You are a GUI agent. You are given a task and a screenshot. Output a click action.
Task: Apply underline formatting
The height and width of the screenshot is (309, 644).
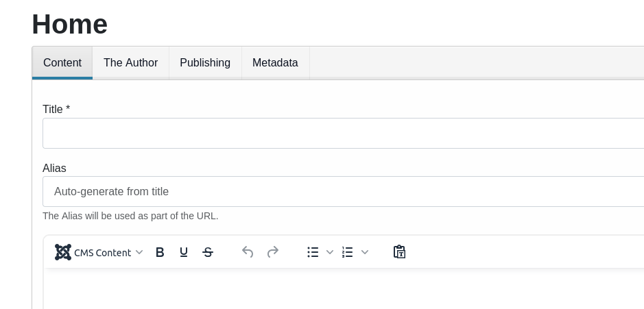(x=184, y=252)
